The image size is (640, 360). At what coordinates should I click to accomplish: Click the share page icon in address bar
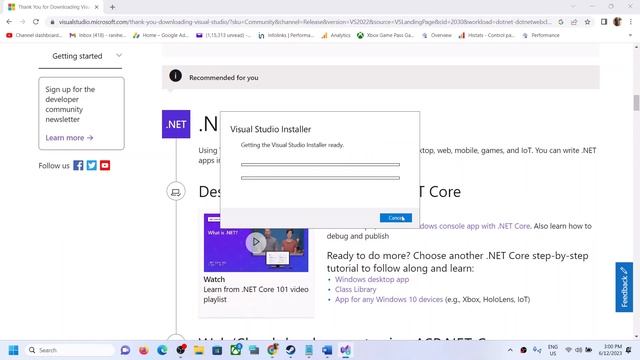click(x=574, y=22)
